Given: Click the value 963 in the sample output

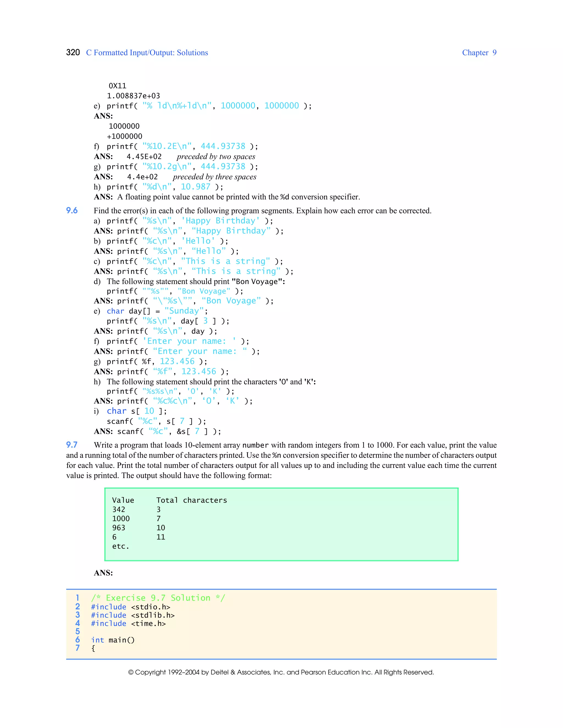Looking at the screenshot, I should click(x=119, y=528).
